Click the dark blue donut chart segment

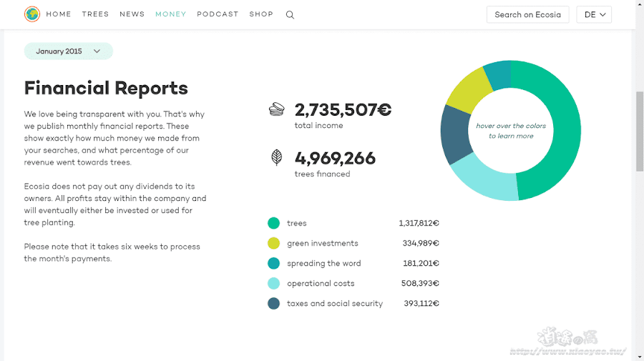455,134
